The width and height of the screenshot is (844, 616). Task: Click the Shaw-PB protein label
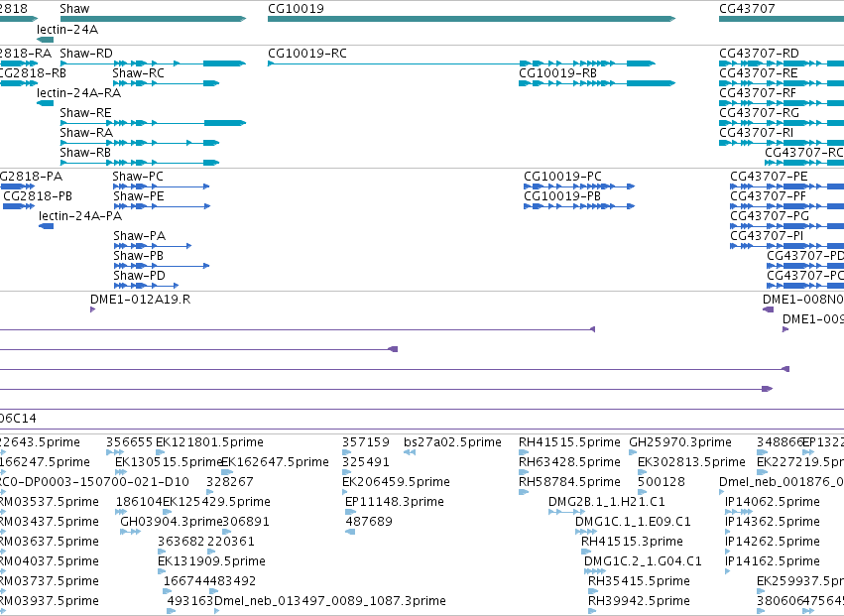(x=138, y=256)
